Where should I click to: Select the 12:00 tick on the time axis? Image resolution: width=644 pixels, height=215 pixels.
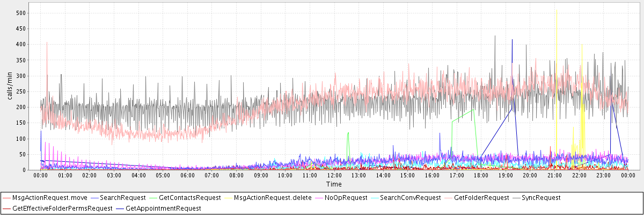click(x=334, y=175)
